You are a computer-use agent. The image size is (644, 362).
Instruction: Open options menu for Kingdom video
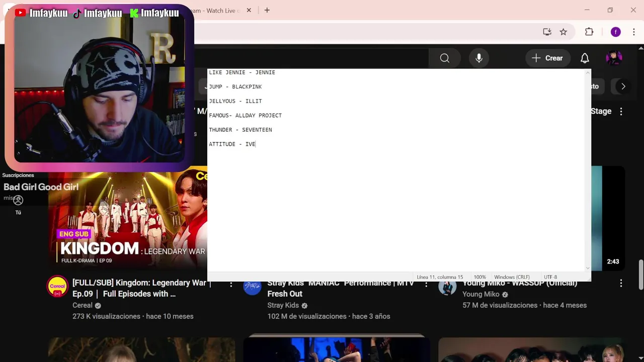(231, 284)
